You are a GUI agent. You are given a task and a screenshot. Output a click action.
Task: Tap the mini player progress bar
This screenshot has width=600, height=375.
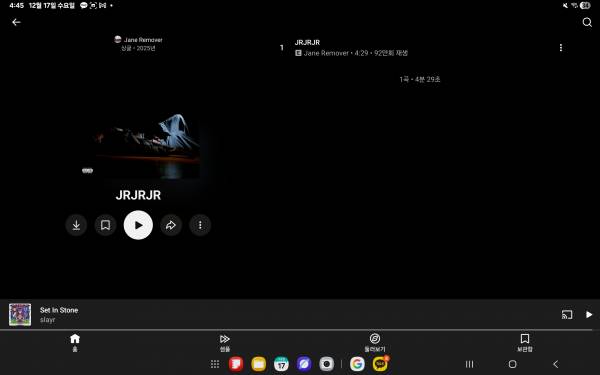point(300,329)
